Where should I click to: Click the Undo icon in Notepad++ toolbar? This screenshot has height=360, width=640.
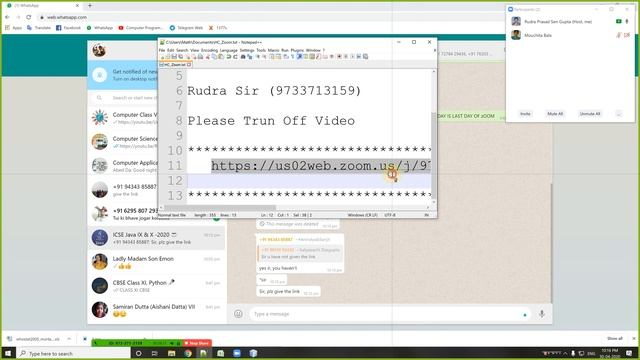click(x=229, y=57)
